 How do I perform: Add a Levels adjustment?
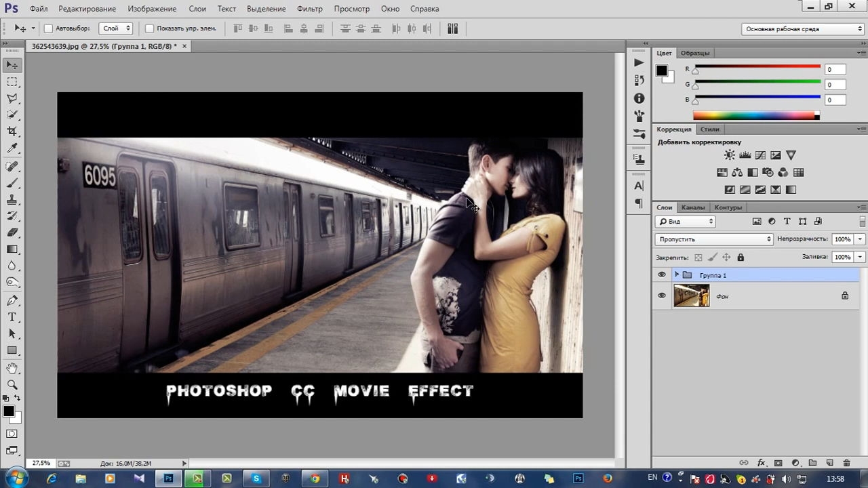pos(745,155)
